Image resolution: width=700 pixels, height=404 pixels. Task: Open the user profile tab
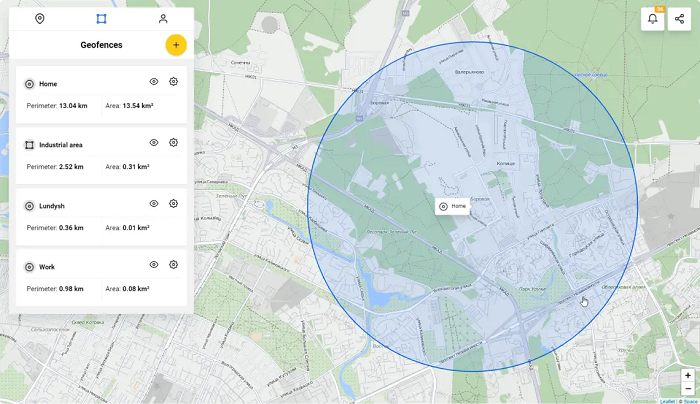163,19
